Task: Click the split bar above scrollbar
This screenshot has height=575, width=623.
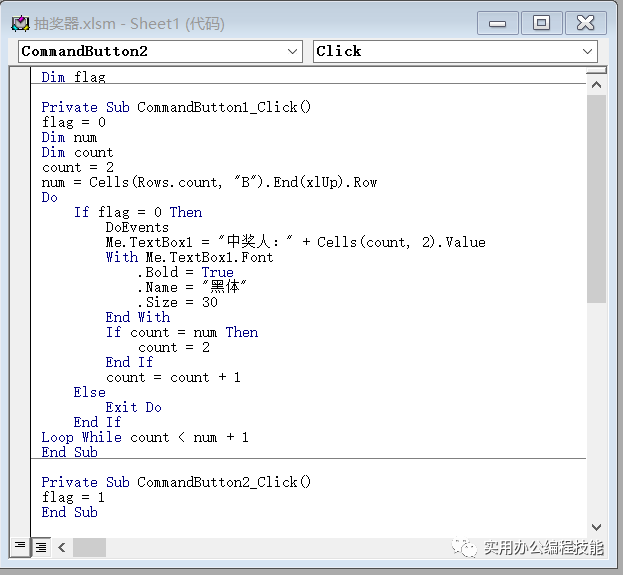Action: click(596, 70)
